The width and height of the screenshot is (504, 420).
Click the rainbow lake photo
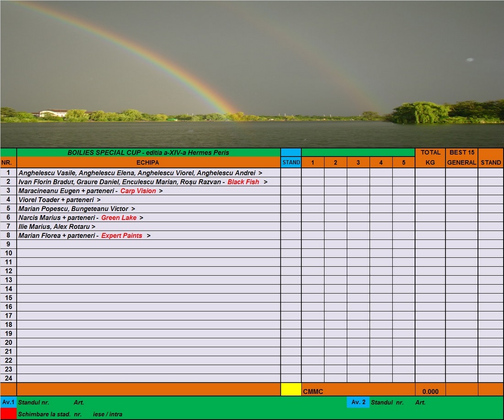252,73
